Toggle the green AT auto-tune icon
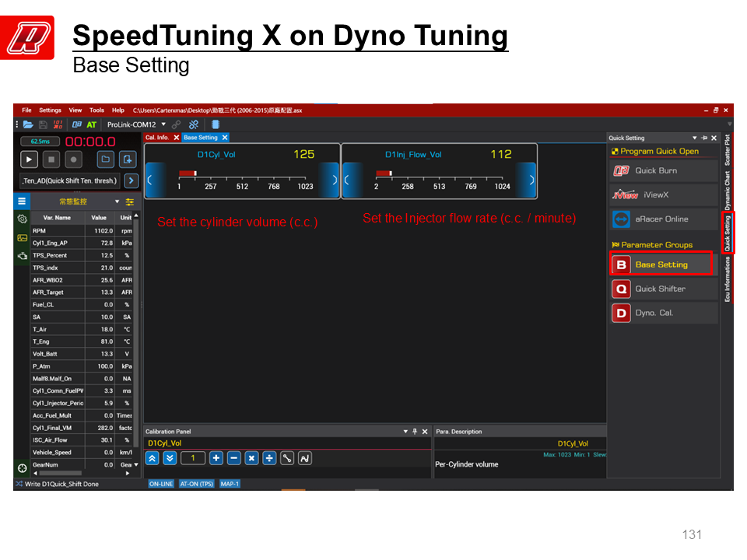747x560 pixels. click(x=92, y=124)
